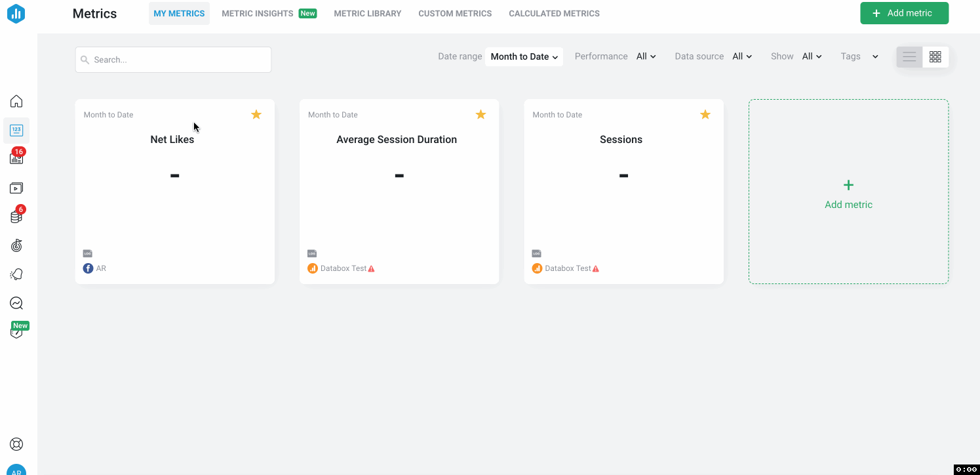Open the Home screen from the sidebar

tap(16, 100)
